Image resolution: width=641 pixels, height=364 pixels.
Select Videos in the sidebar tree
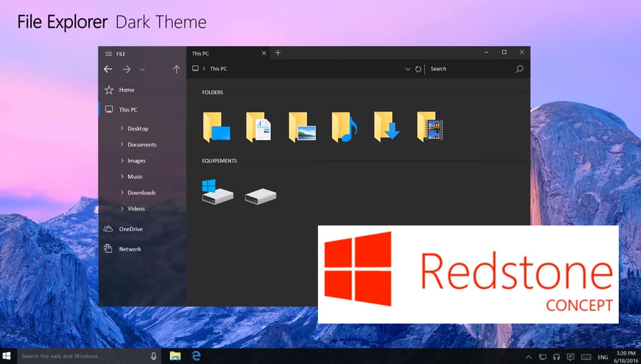pos(136,209)
